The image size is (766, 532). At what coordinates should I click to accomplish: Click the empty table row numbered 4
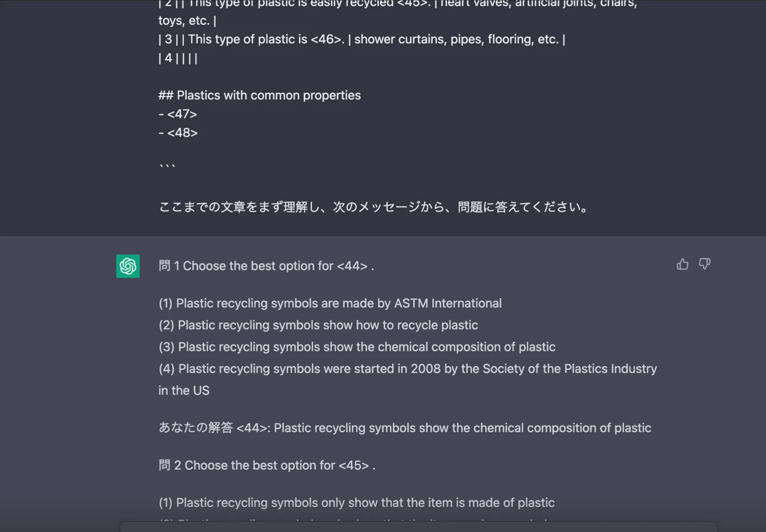pyautogui.click(x=178, y=58)
